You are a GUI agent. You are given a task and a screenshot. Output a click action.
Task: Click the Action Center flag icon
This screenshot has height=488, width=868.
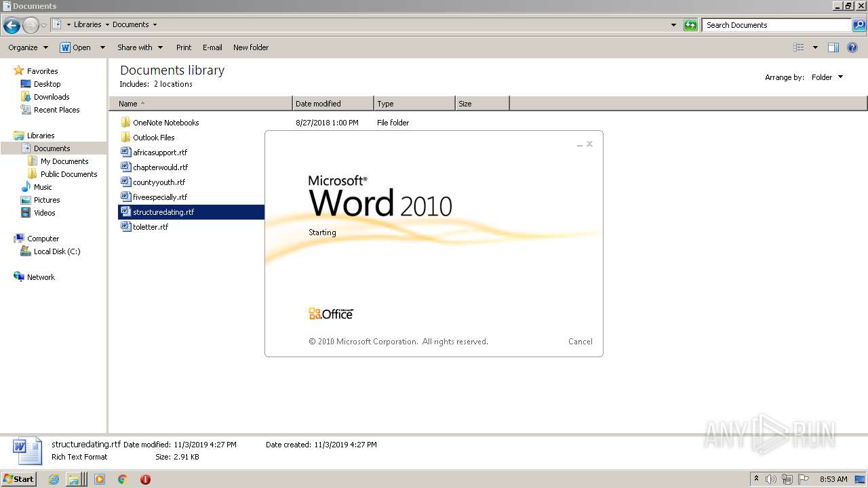pyautogui.click(x=804, y=479)
